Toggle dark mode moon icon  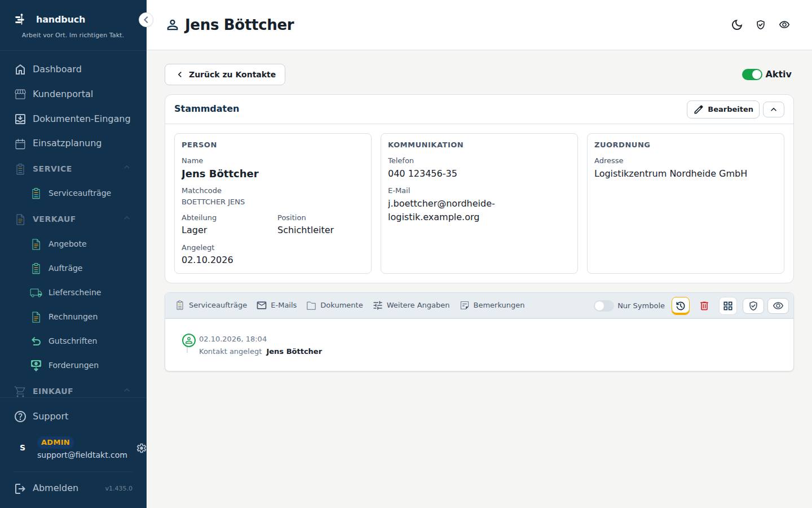tap(737, 25)
